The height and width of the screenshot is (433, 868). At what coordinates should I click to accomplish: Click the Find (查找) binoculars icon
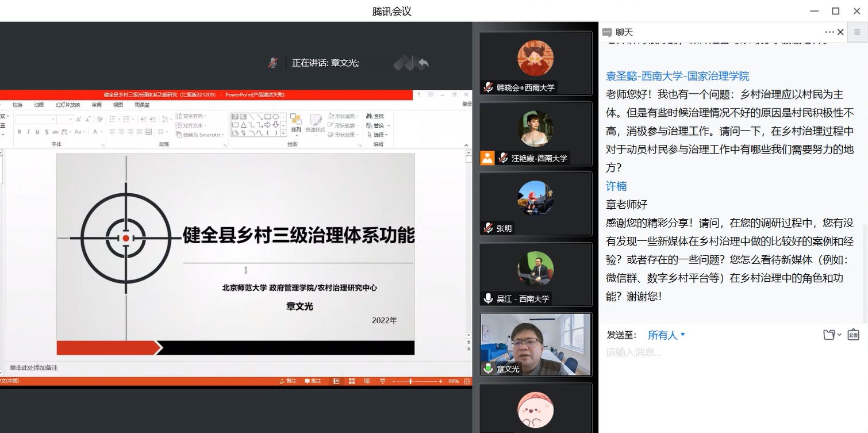click(x=368, y=116)
